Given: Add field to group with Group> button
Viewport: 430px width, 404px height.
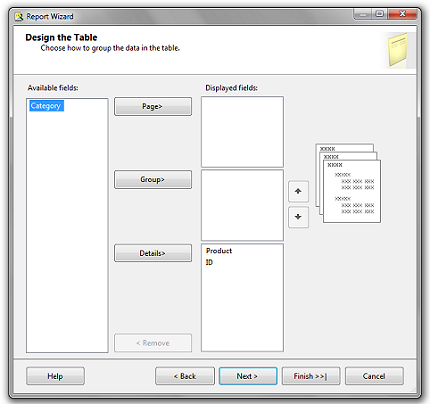Looking at the screenshot, I should pos(153,180).
